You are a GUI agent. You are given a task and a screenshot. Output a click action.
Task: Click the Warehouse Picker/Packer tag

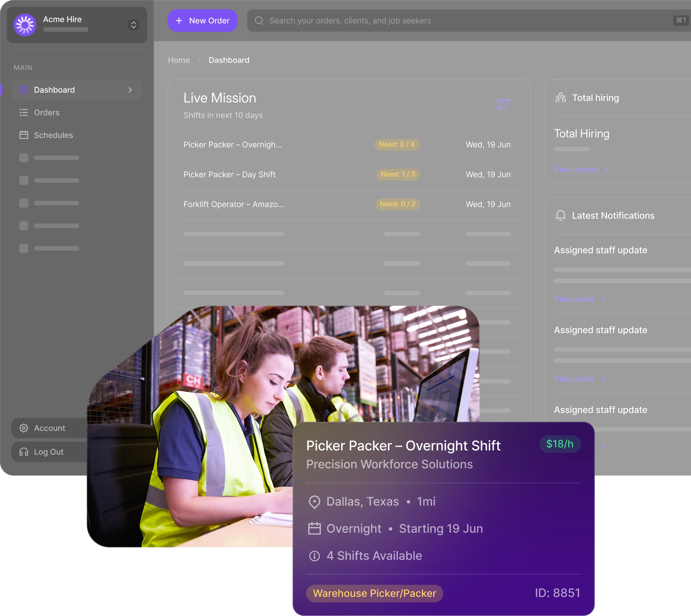click(x=375, y=593)
